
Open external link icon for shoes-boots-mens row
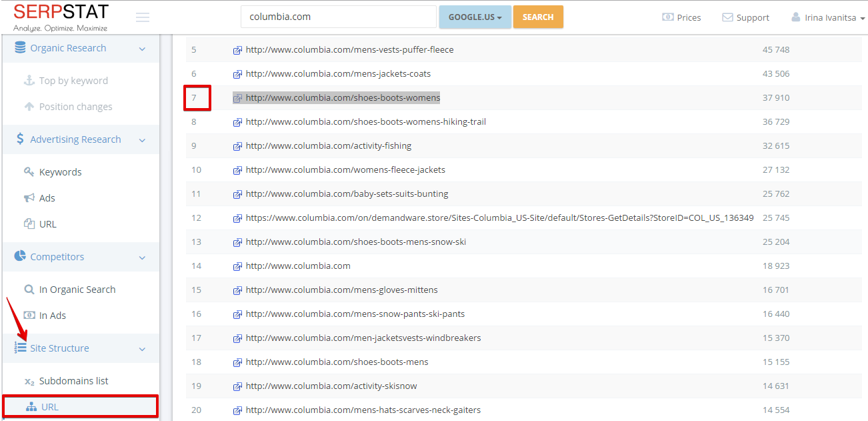click(237, 362)
